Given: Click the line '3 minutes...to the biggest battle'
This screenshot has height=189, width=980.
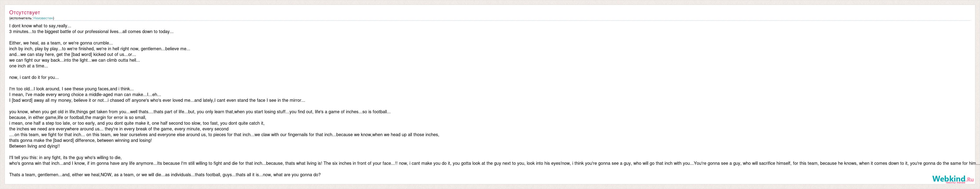Looking at the screenshot, I should pos(91,32).
